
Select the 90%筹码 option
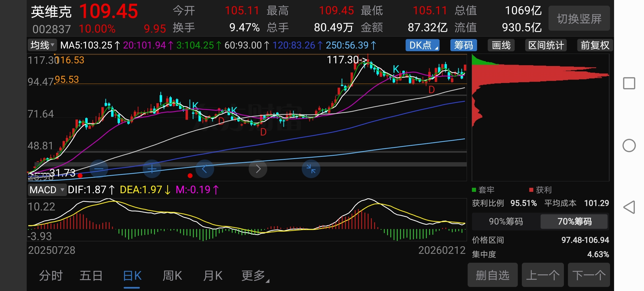pos(506,221)
